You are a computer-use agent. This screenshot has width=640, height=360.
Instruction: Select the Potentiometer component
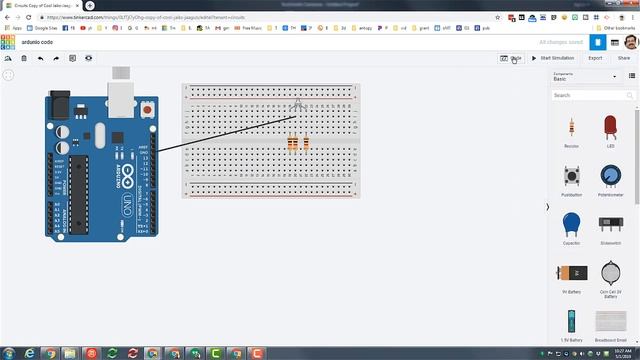(611, 180)
